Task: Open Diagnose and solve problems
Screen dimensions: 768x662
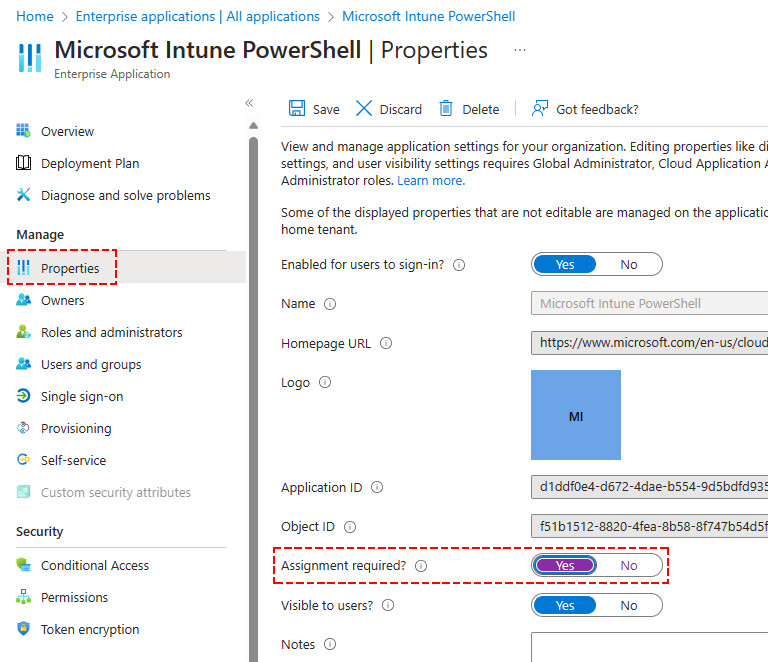Action: (x=126, y=195)
